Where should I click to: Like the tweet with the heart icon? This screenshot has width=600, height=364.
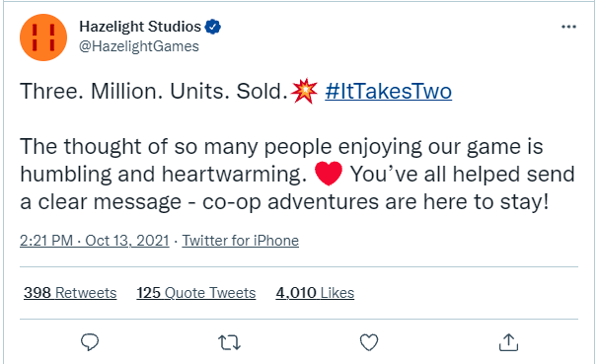point(369,342)
